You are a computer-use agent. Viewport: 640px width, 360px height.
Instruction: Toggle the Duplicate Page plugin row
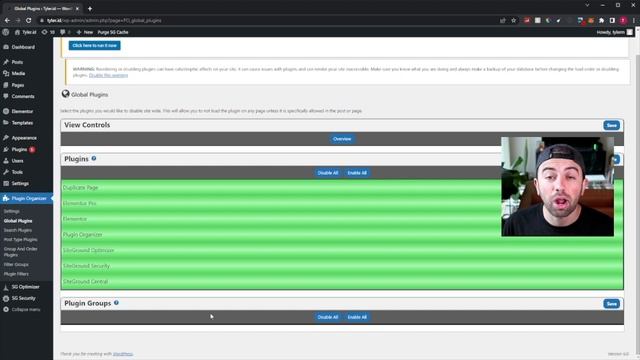click(342, 188)
